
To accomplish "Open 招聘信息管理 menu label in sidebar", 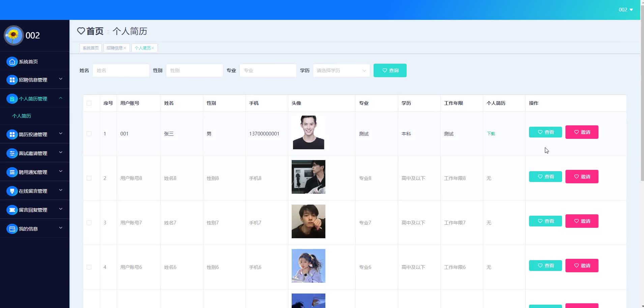I will tap(33, 80).
